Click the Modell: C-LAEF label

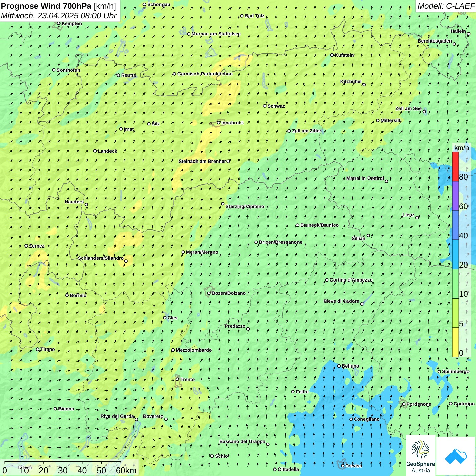(446, 6)
